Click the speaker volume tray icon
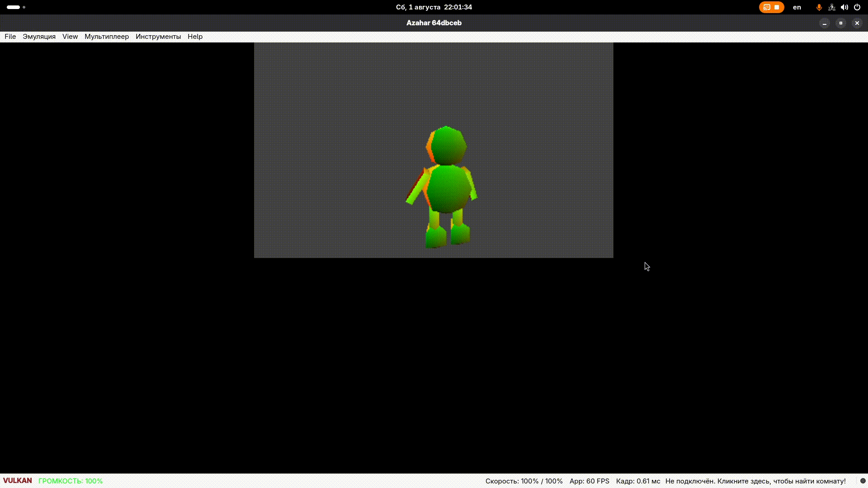 844,7
